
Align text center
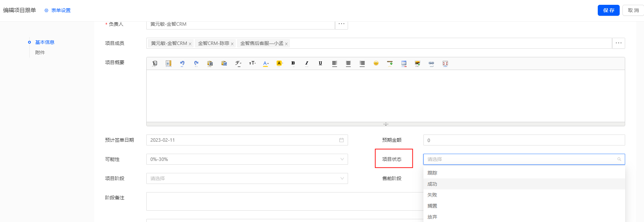(x=348, y=63)
